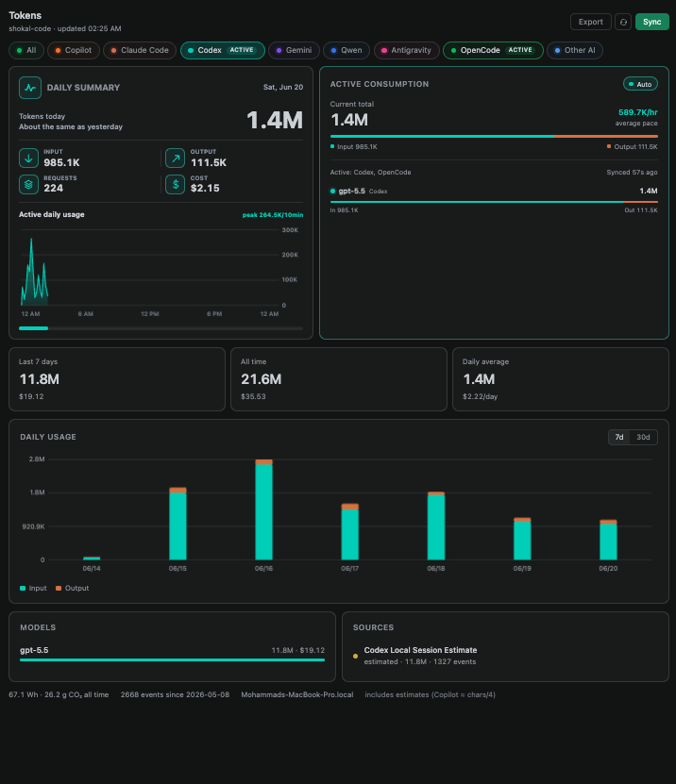Click the 589.7K/hr average pace value
The height and width of the screenshot is (784, 676).
[638, 112]
